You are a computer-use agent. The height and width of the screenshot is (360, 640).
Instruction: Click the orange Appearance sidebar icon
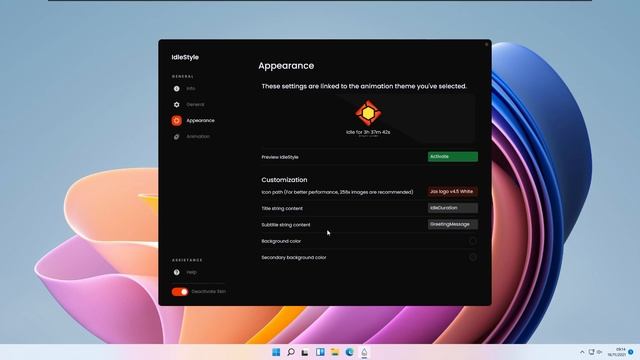click(x=176, y=120)
